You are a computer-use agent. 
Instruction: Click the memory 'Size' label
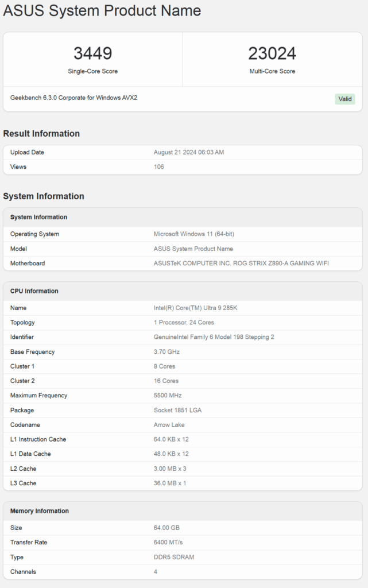click(16, 528)
